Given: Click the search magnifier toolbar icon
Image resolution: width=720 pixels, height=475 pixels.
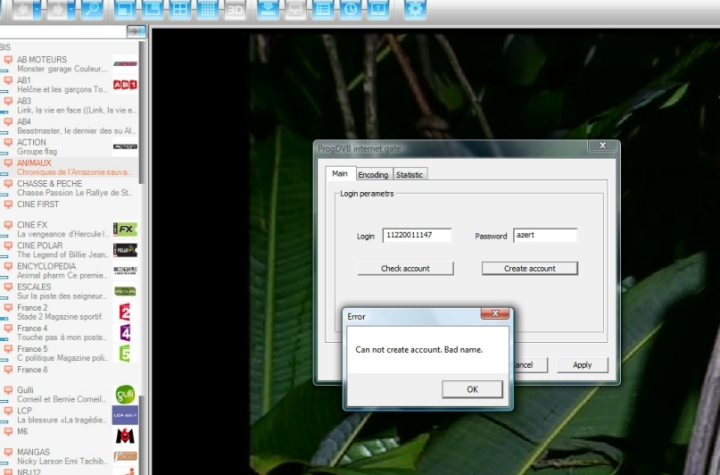Looking at the screenshot, I should [92, 10].
